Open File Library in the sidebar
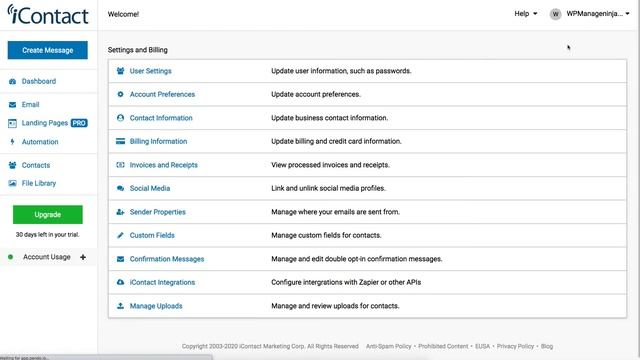640x360 pixels. 39,184
